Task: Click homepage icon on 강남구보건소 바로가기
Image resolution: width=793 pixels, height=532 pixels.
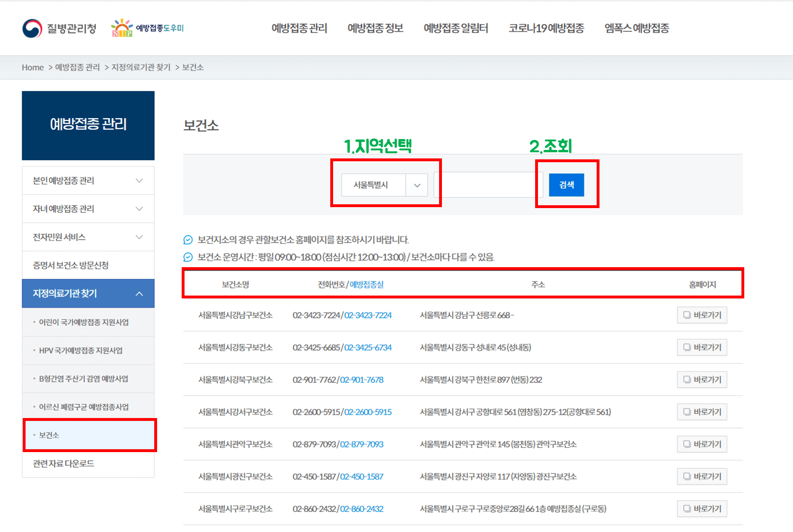Action: pos(687,315)
